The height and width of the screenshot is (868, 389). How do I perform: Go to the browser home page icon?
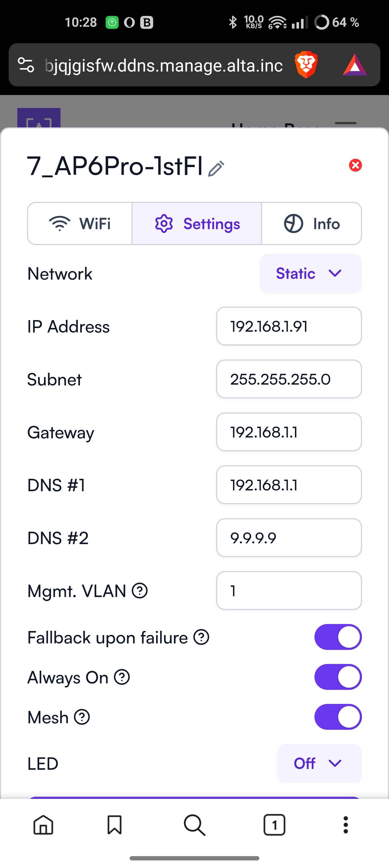tap(43, 825)
